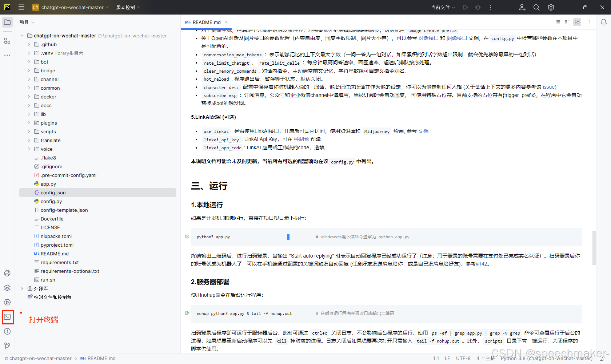
Task: Select app.py in the project tree
Action: (48, 184)
